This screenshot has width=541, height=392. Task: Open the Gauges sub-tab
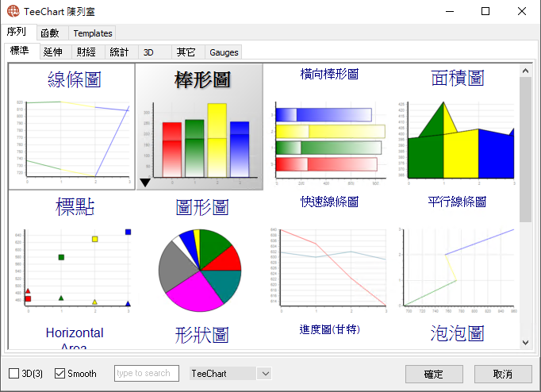224,52
